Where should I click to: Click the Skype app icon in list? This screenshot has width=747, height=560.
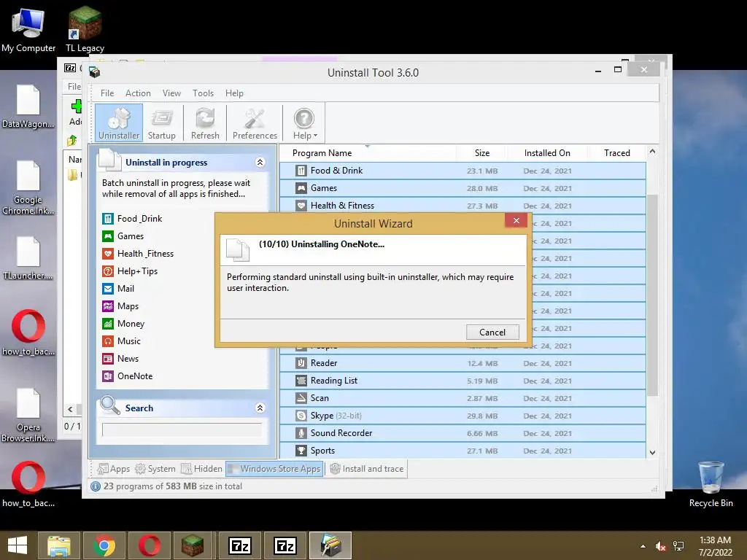tap(301, 416)
